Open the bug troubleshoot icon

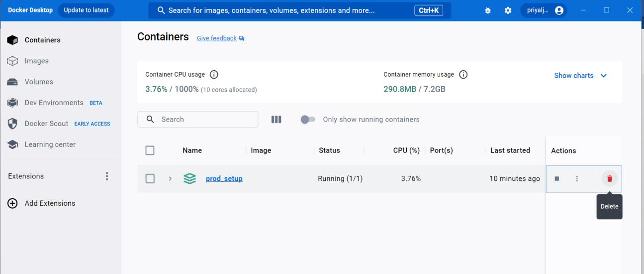click(488, 10)
